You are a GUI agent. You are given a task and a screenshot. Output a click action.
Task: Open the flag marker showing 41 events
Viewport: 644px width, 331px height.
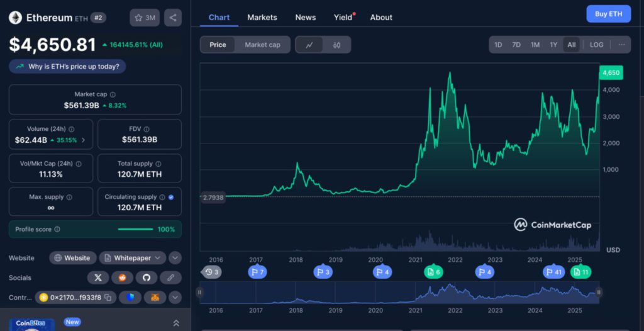pyautogui.click(x=553, y=272)
